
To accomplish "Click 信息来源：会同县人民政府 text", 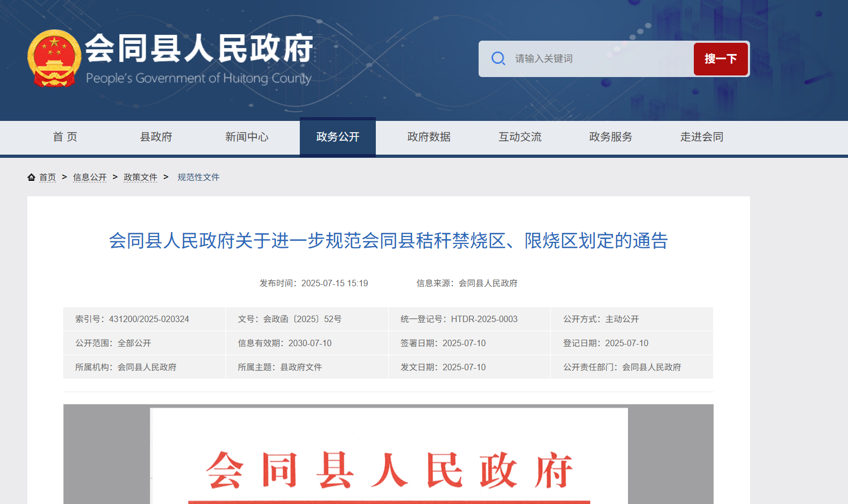I will pyautogui.click(x=467, y=283).
